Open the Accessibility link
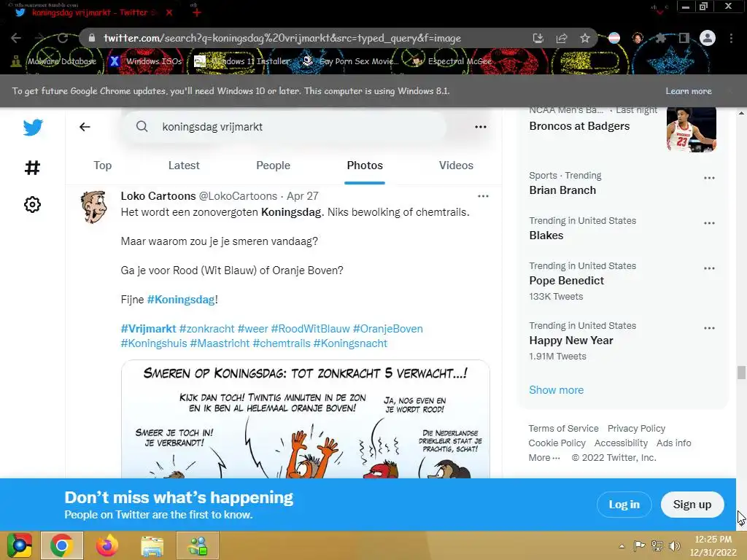The width and height of the screenshot is (747, 560). (622, 443)
